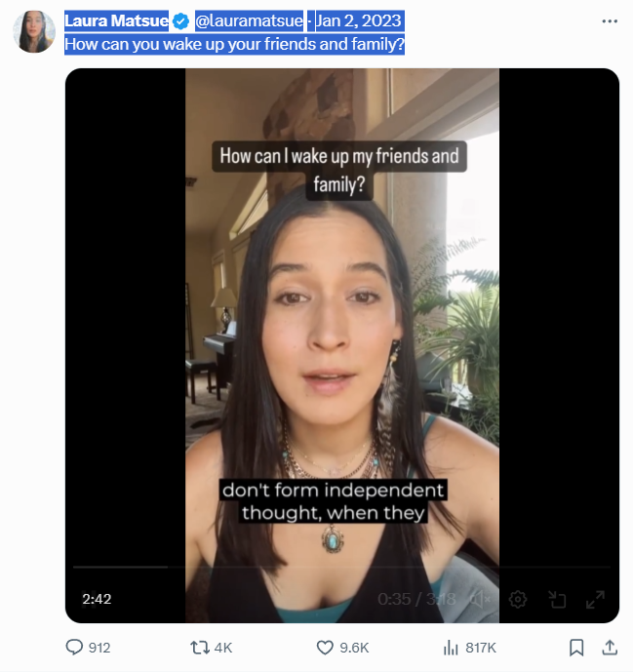Viewport: 633px width, 672px height.
Task: Open video settings gear
Action: click(518, 599)
